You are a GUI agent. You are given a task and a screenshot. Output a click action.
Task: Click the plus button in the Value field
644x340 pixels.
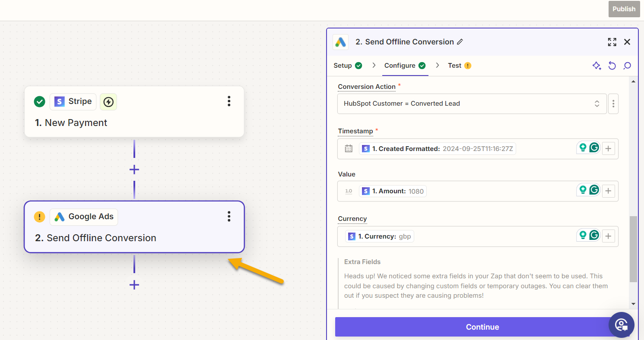coord(609,191)
